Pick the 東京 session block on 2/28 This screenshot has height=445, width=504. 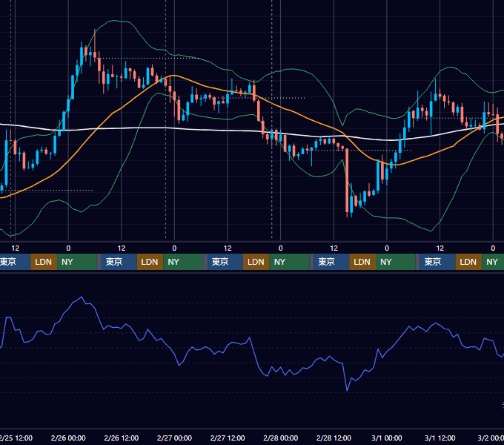point(331,262)
